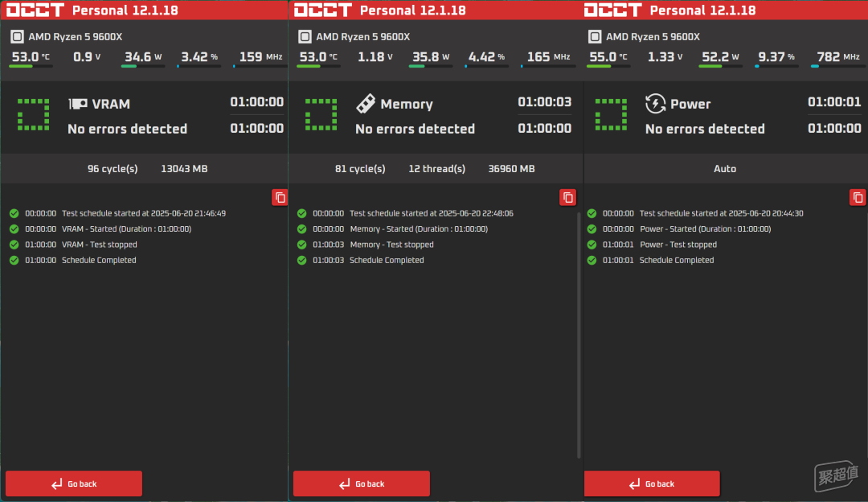
Task: Click the '4.42 %' usage reading
Action: coord(486,56)
